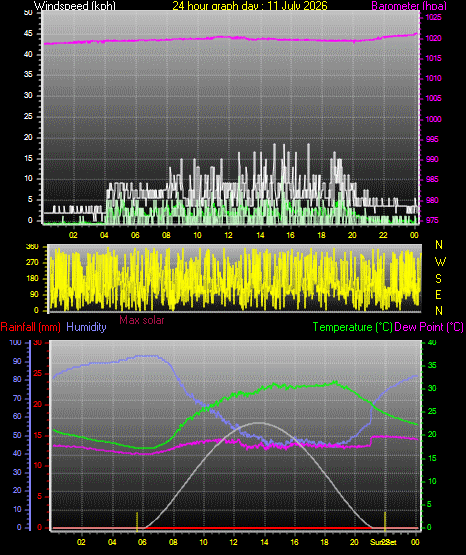Select the N compass letter directly above W

(x=439, y=245)
